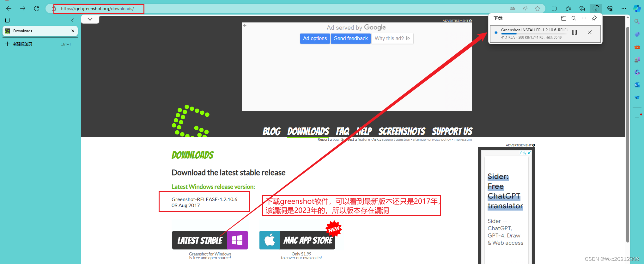Image resolution: width=644 pixels, height=264 pixels.
Task: Open a new tab via 新建标签页
Action: [40, 44]
